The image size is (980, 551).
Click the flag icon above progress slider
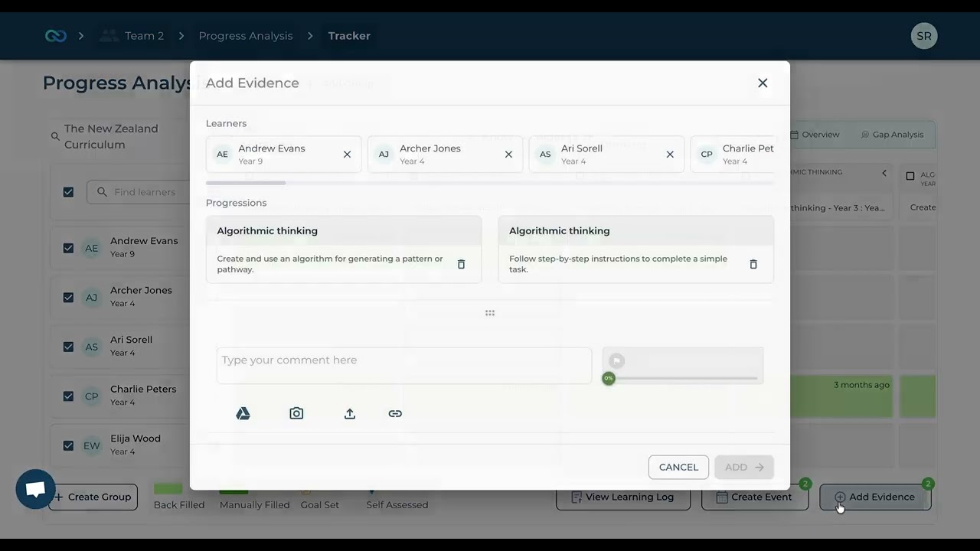click(617, 360)
